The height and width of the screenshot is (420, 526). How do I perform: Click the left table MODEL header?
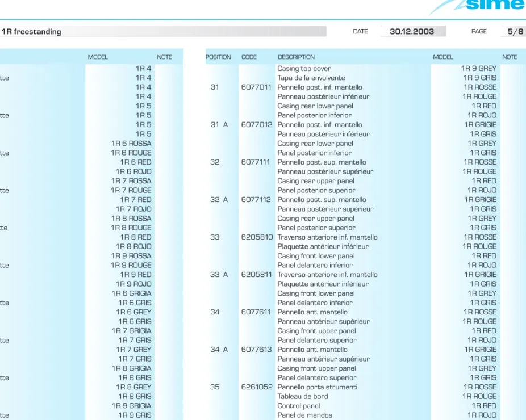98,57
